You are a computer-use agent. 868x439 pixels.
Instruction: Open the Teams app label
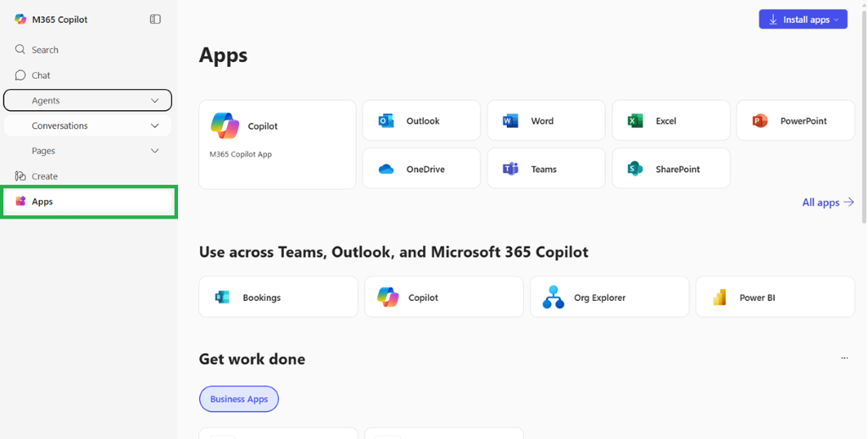point(543,169)
